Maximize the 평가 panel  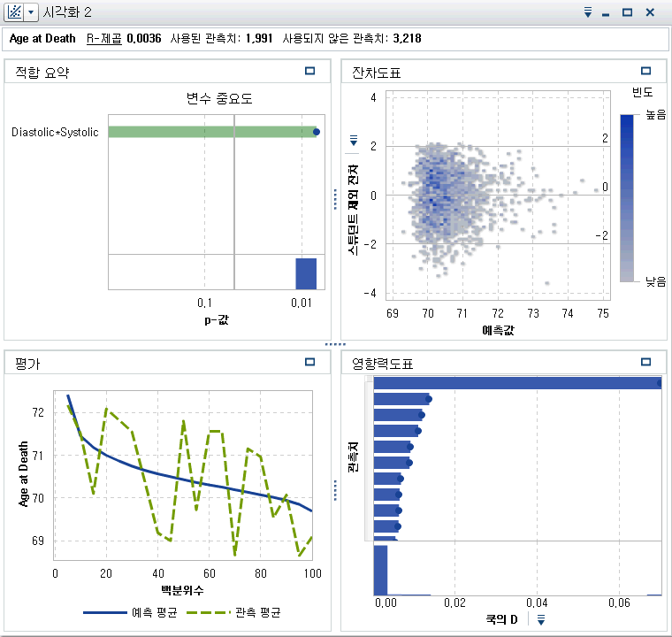pyautogui.click(x=309, y=362)
